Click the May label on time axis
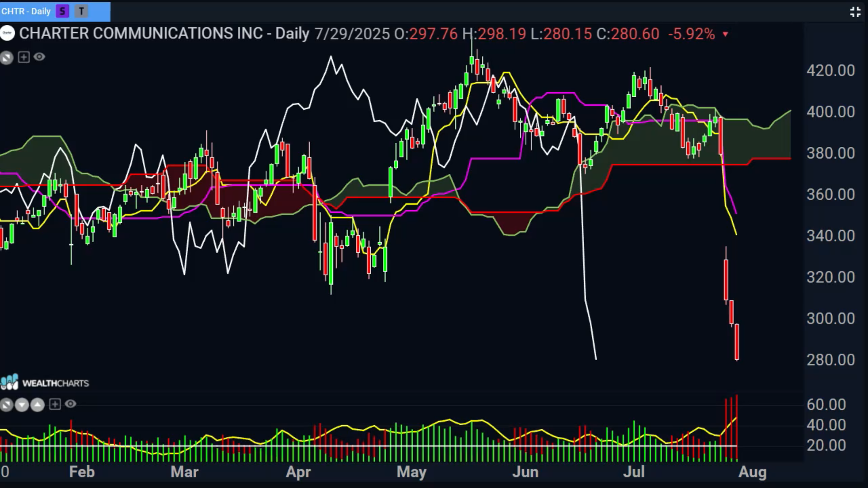This screenshot has height=488, width=868. coord(411,472)
